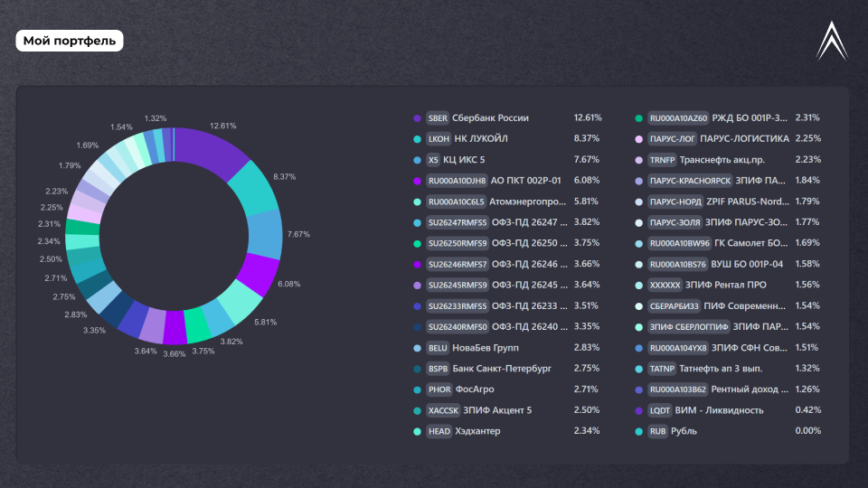The height and width of the screenshot is (488, 868).
Task: Click the 8.37% label beside the donut chart
Action: [x=285, y=177]
